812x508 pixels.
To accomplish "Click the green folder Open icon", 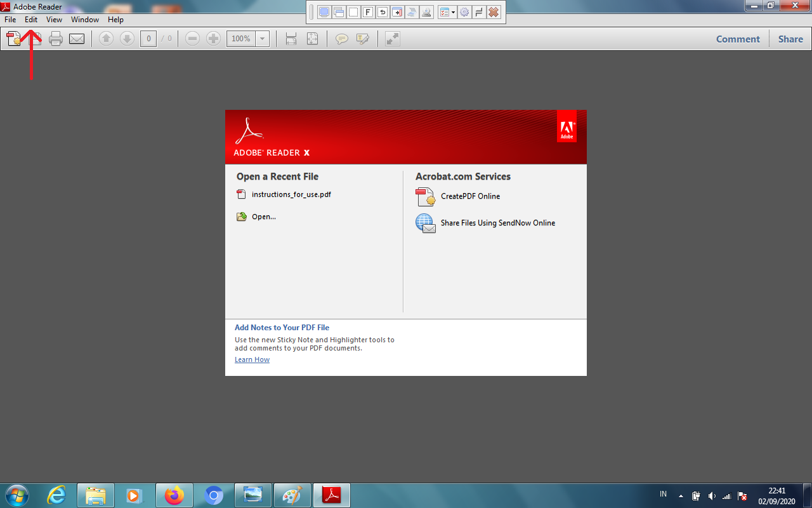I will point(242,217).
